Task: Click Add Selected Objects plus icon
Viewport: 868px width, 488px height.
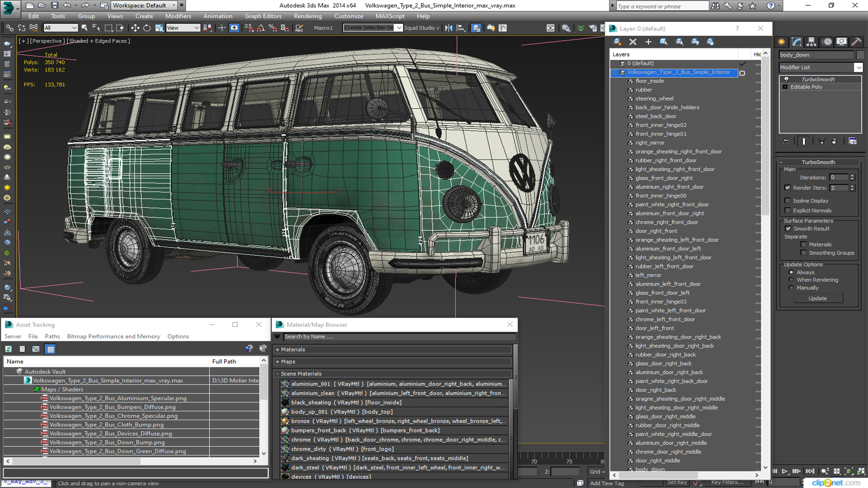Action: click(x=648, y=42)
